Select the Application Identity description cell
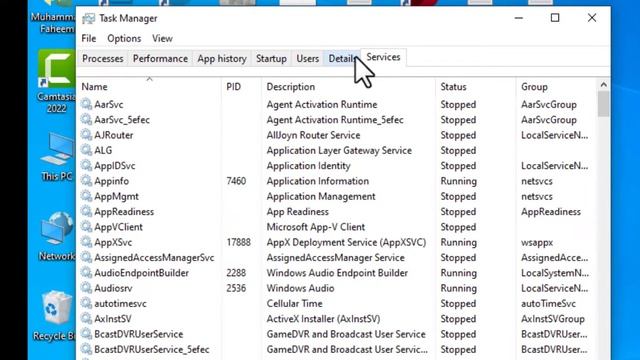The height and width of the screenshot is (360, 640). click(309, 166)
